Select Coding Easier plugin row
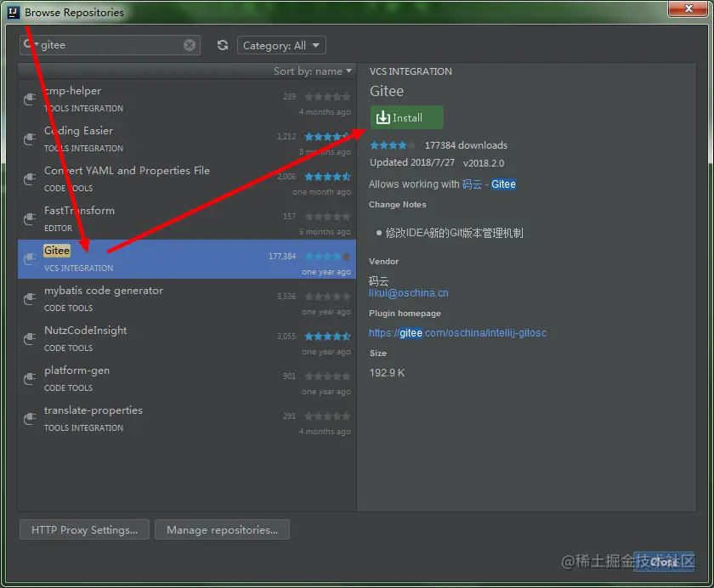 (x=187, y=139)
